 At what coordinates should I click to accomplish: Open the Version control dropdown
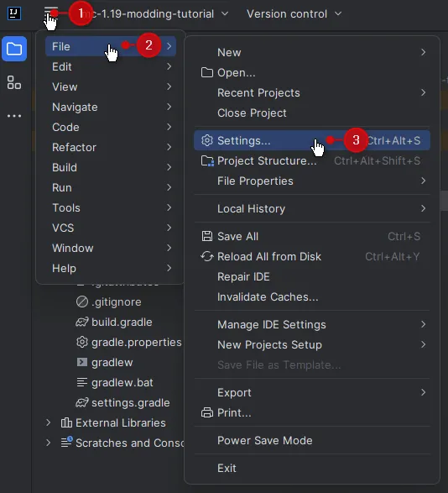tap(294, 13)
